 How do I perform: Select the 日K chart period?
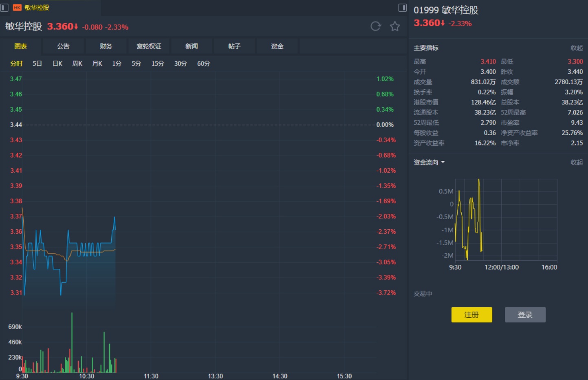(x=57, y=64)
